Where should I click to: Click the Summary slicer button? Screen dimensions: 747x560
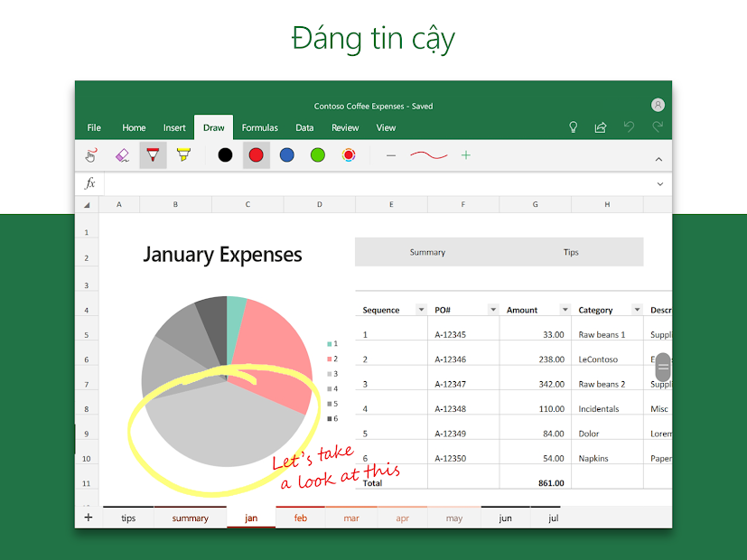[427, 252]
